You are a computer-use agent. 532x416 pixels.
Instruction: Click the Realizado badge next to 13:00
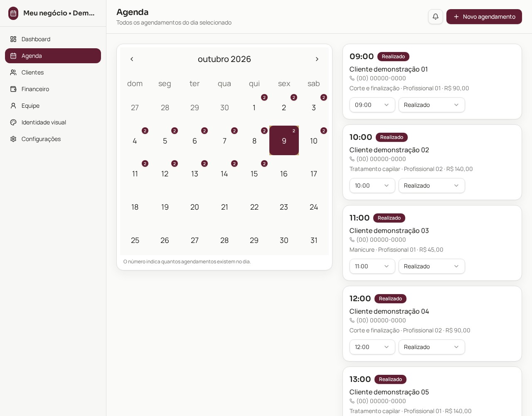(x=390, y=379)
